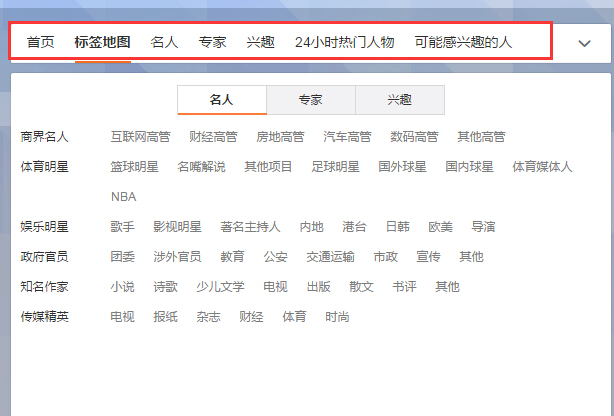The width and height of the screenshot is (614, 416).
Task: Open 报纸 tag
Action: coord(165,317)
